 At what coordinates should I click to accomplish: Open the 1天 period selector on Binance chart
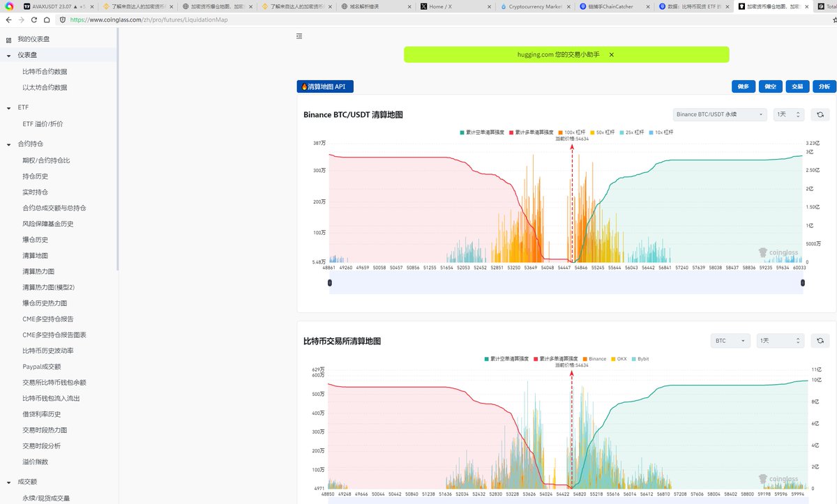coord(790,114)
